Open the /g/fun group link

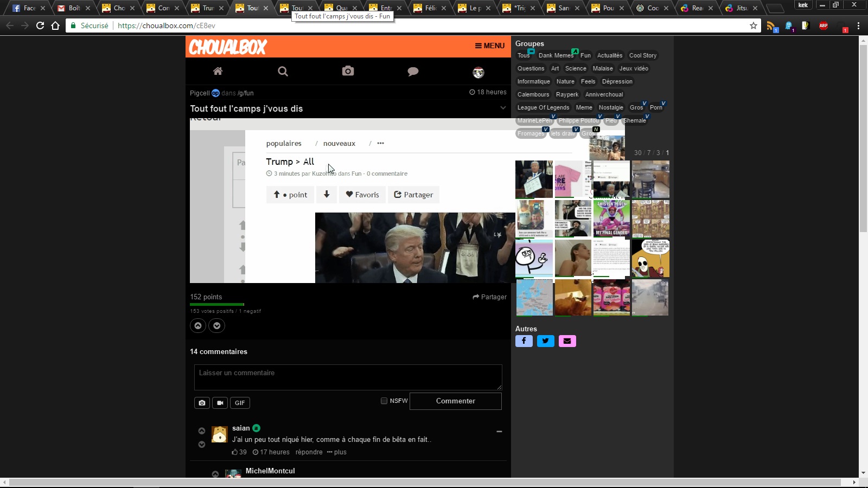tap(246, 93)
